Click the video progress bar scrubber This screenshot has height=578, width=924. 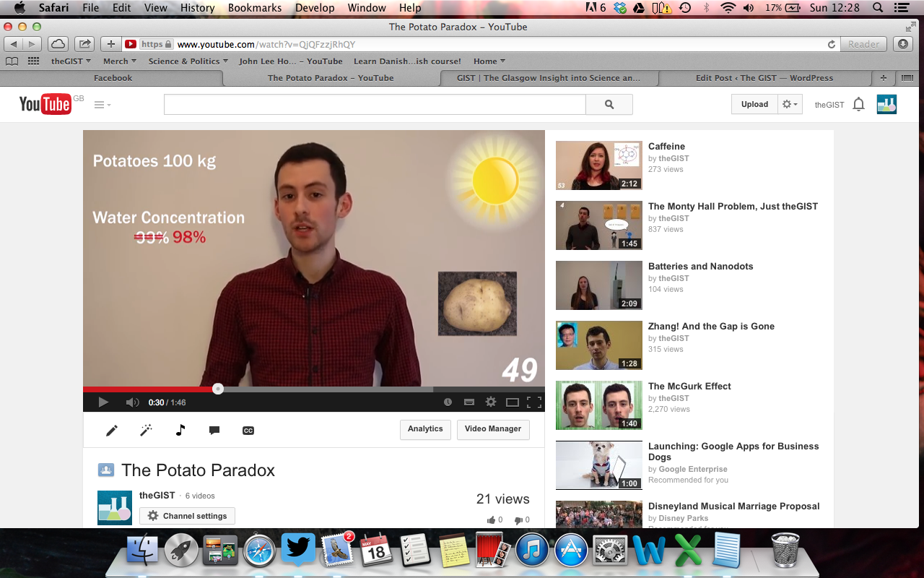pos(218,389)
